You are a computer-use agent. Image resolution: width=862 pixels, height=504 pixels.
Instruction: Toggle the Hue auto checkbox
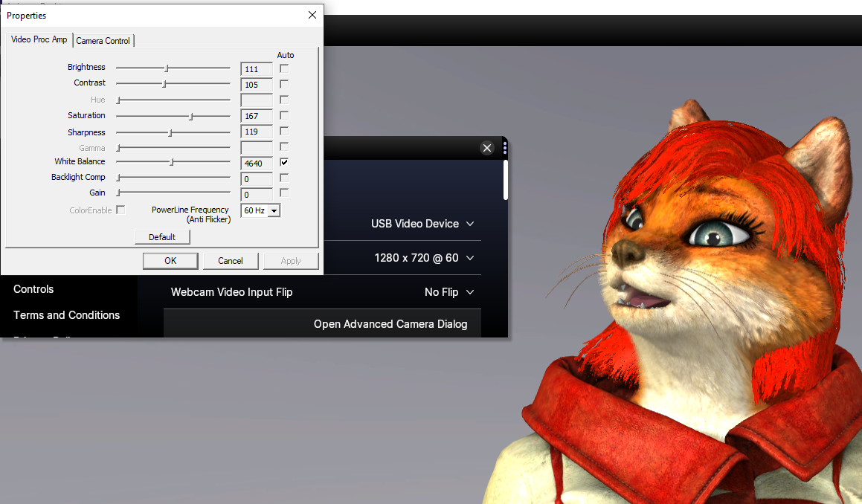284,100
